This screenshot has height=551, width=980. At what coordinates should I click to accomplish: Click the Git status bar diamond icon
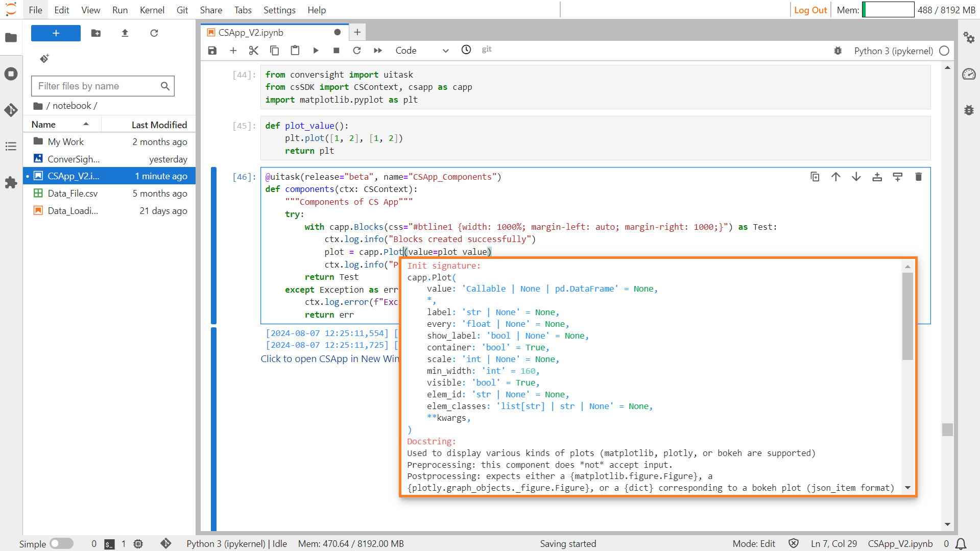(x=165, y=543)
